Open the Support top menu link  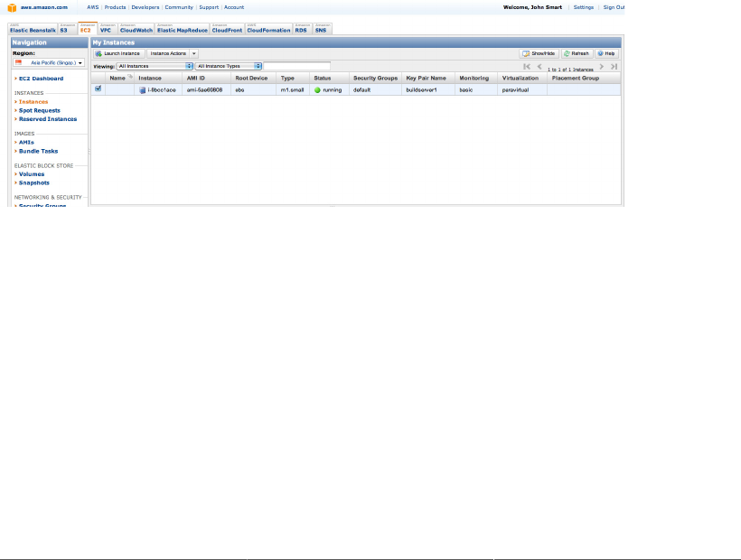(x=209, y=7)
